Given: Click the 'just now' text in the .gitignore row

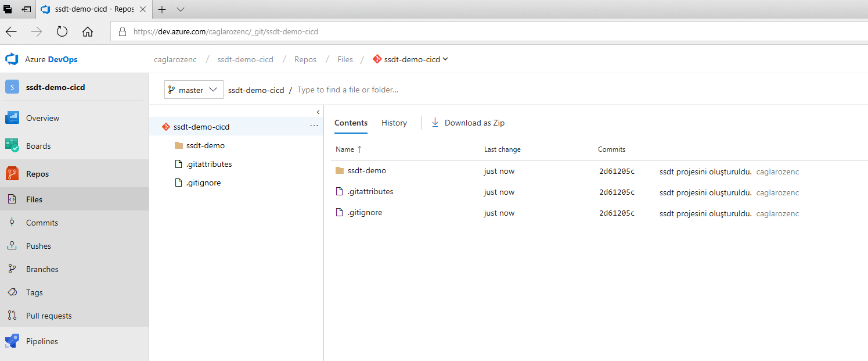Looking at the screenshot, I should pos(499,213).
